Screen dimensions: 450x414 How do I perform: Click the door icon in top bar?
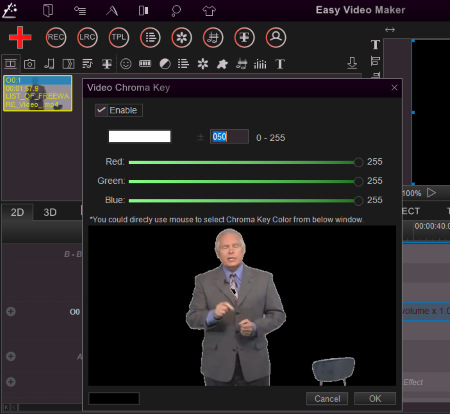[x=48, y=10]
